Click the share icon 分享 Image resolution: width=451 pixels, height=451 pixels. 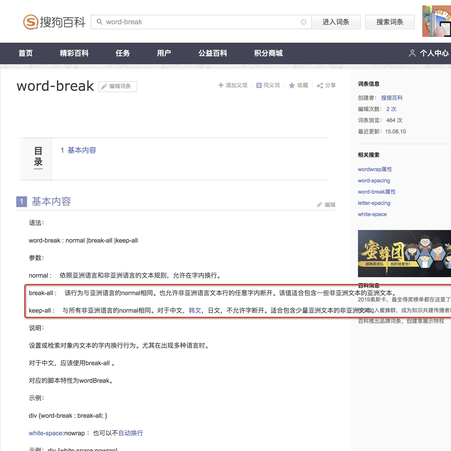320,86
